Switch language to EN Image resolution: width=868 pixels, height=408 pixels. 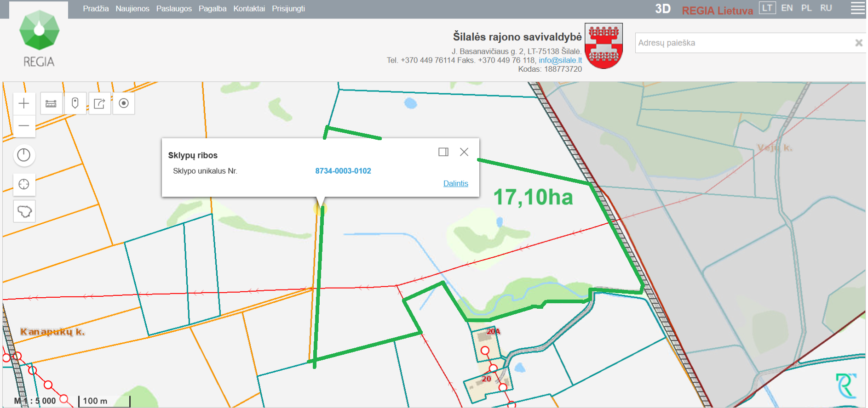[787, 8]
